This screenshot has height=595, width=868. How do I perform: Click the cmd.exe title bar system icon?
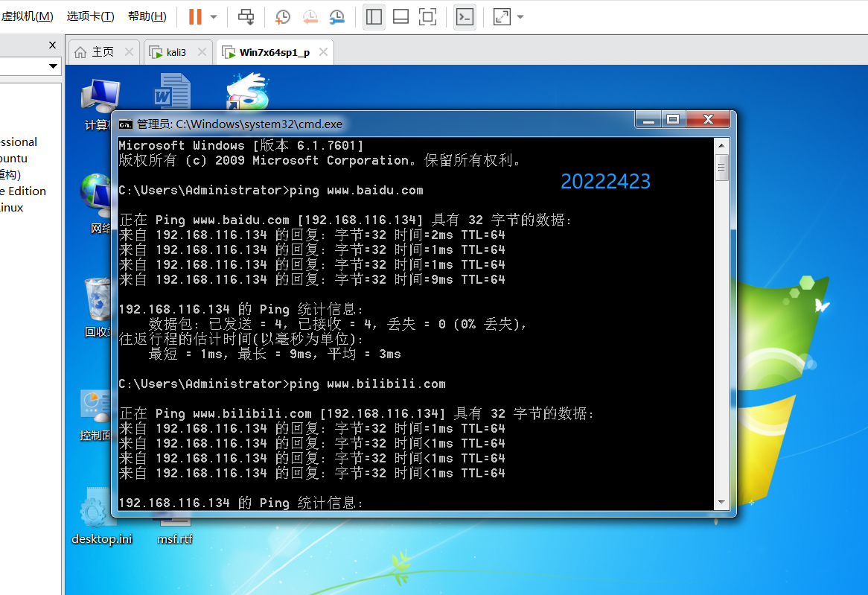126,124
